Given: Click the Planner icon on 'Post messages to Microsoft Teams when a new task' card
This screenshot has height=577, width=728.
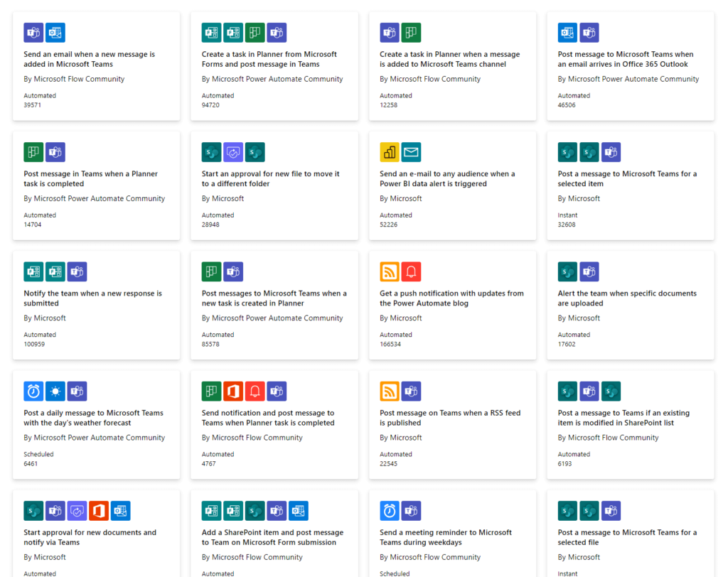Looking at the screenshot, I should (x=211, y=271).
